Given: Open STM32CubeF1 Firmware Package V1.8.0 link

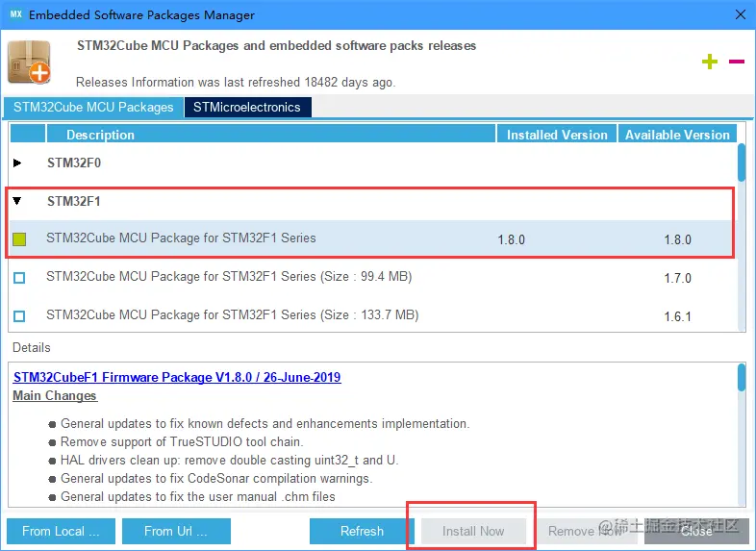Looking at the screenshot, I should click(x=177, y=377).
